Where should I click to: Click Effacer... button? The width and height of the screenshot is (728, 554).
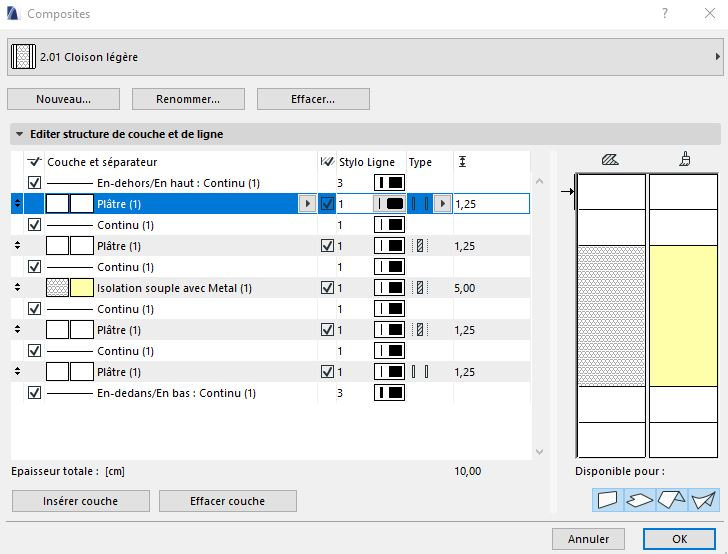pos(313,99)
